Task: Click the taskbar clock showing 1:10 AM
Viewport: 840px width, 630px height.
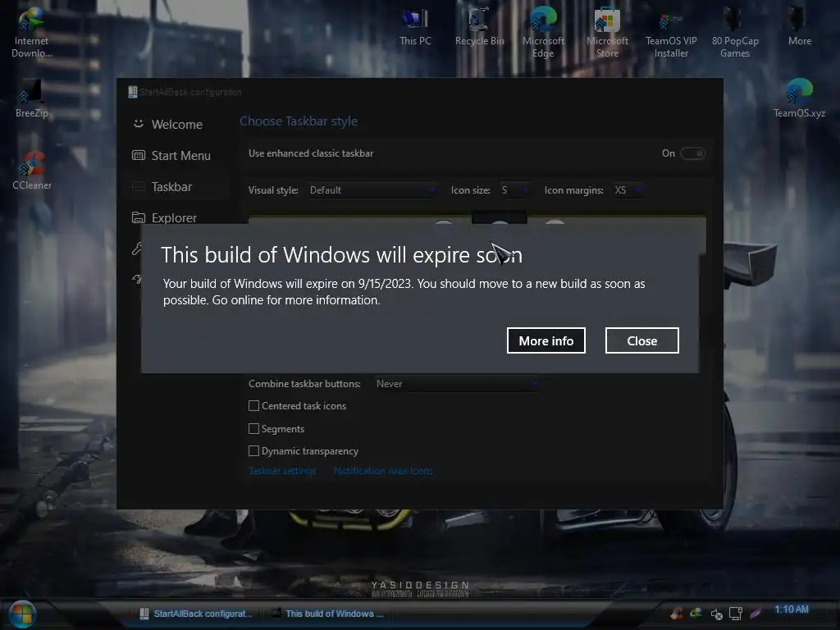Action: click(x=792, y=609)
